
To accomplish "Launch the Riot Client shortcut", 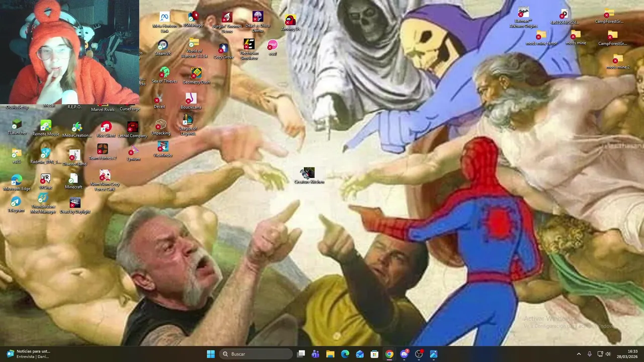I will 106,130.
